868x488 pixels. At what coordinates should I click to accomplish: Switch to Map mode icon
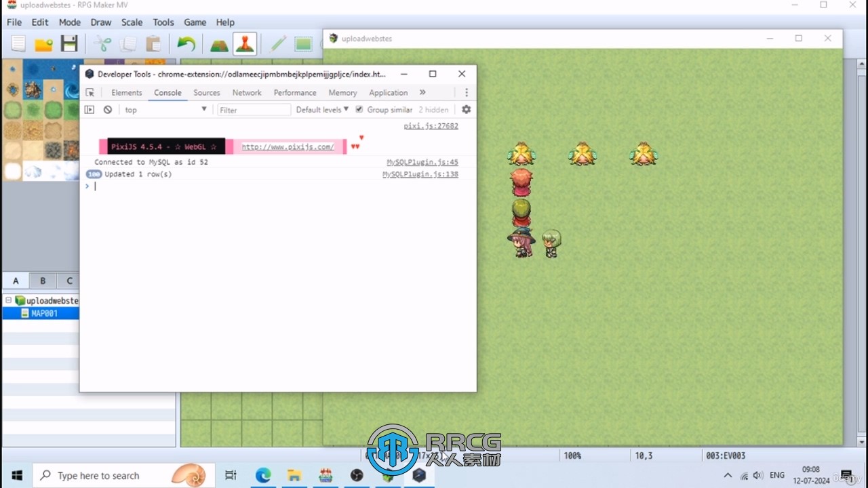click(219, 45)
